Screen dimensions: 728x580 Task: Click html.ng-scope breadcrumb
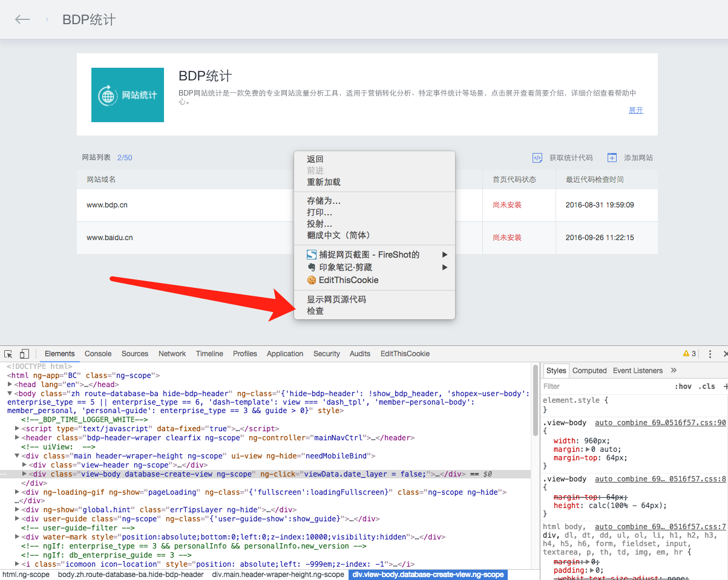26,575
